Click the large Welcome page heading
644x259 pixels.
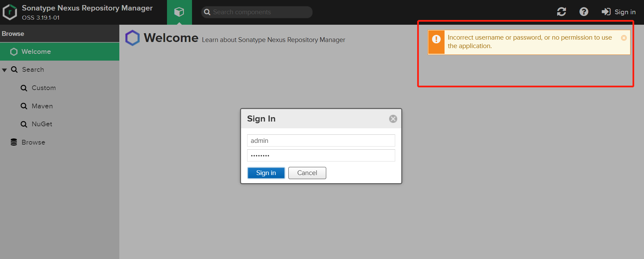pos(171,38)
